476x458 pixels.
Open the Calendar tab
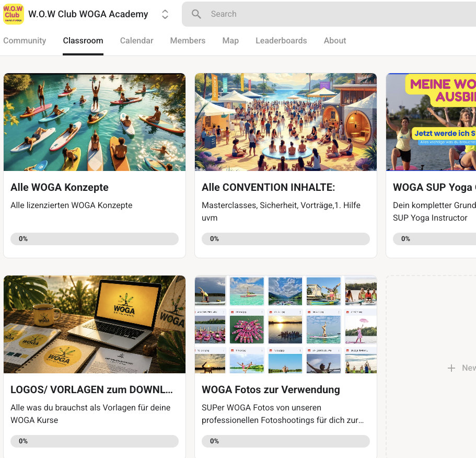[x=136, y=41]
